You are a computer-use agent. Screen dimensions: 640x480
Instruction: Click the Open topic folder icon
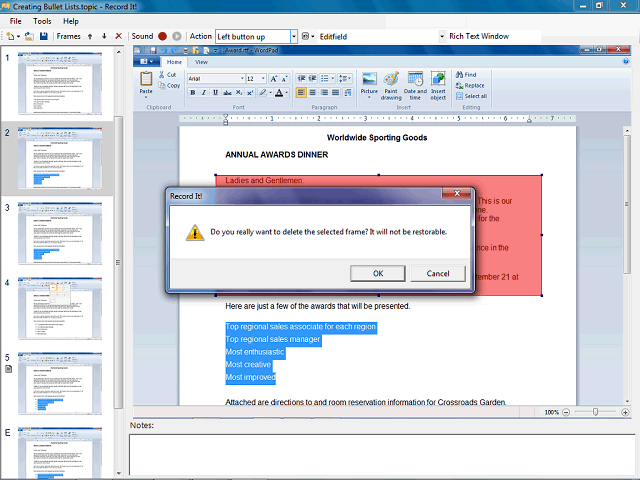coord(29,36)
